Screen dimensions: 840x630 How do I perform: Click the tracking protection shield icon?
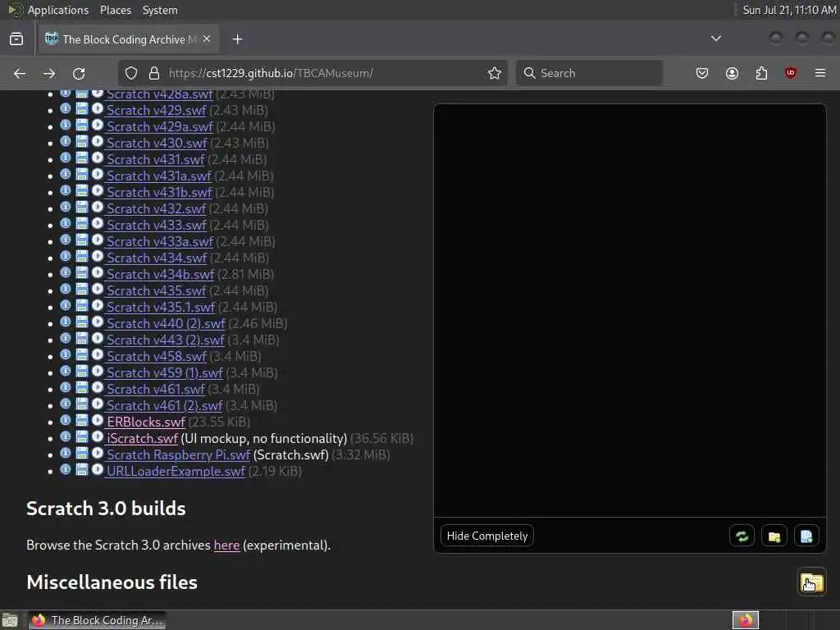131,73
